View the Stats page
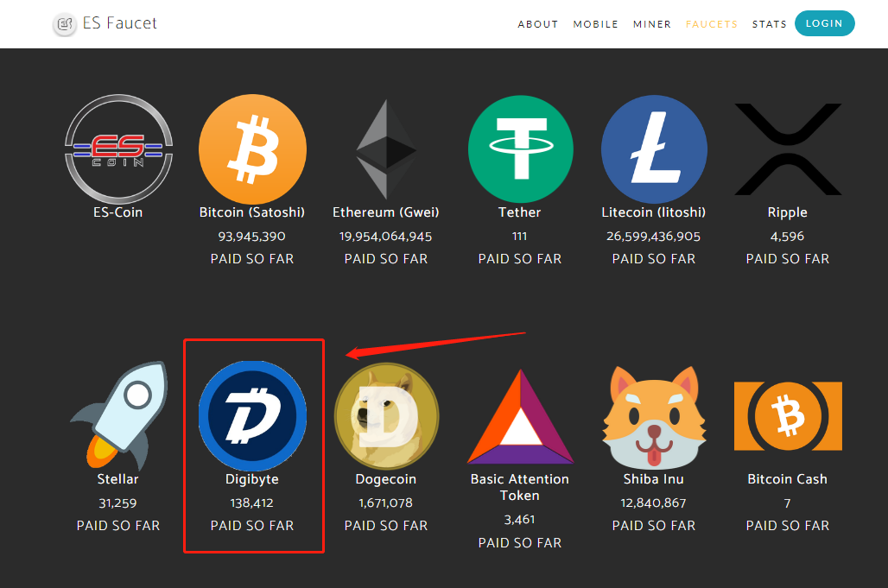 [769, 24]
